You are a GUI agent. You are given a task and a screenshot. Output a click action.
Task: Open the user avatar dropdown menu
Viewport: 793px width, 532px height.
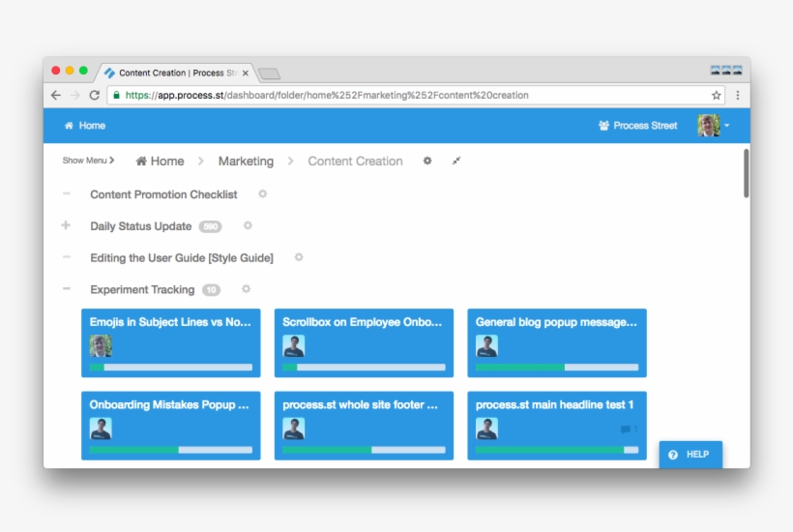click(x=714, y=126)
